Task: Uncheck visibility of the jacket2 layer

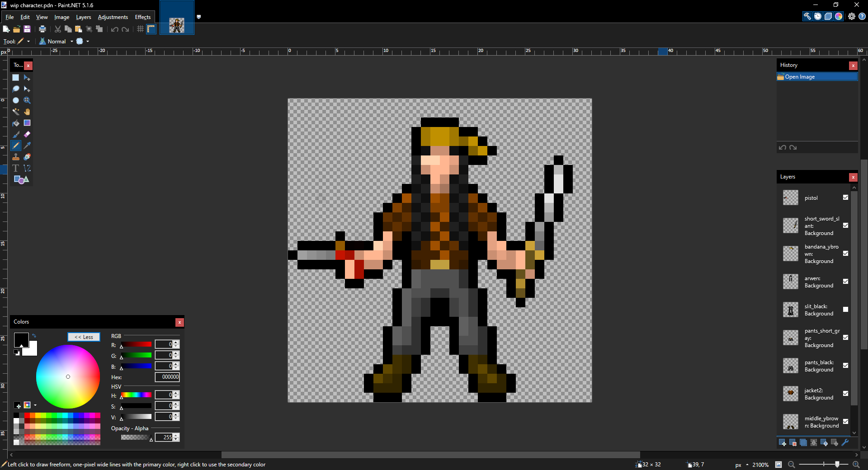Action: point(846,394)
